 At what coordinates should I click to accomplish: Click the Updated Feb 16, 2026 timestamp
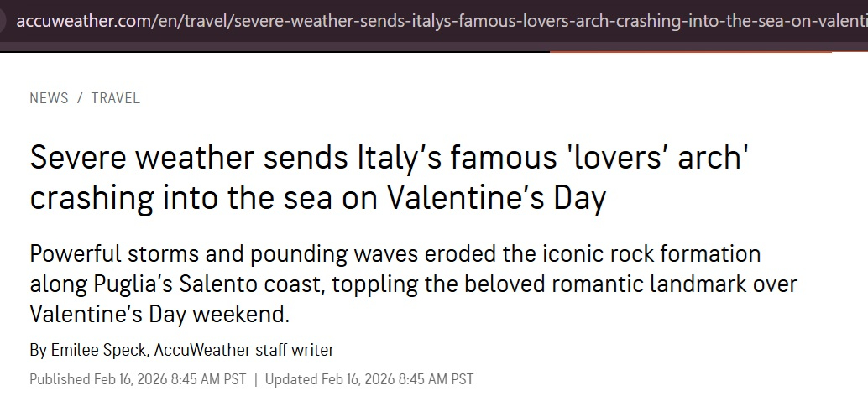tap(369, 379)
